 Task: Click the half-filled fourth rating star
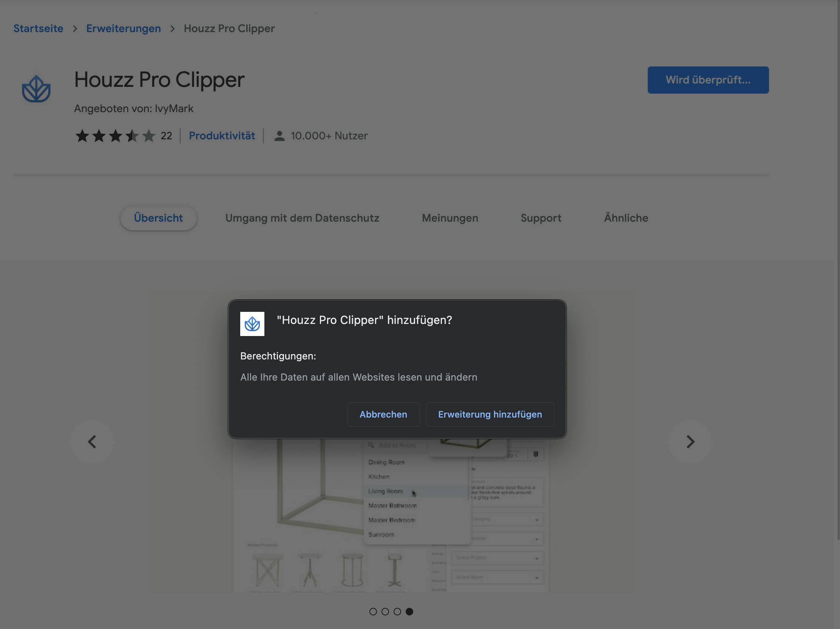click(x=132, y=136)
